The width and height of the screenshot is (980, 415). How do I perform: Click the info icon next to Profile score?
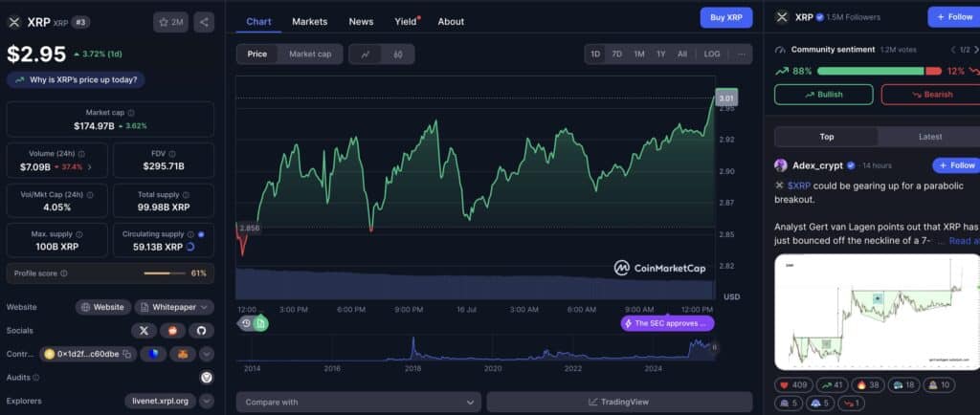tap(64, 273)
